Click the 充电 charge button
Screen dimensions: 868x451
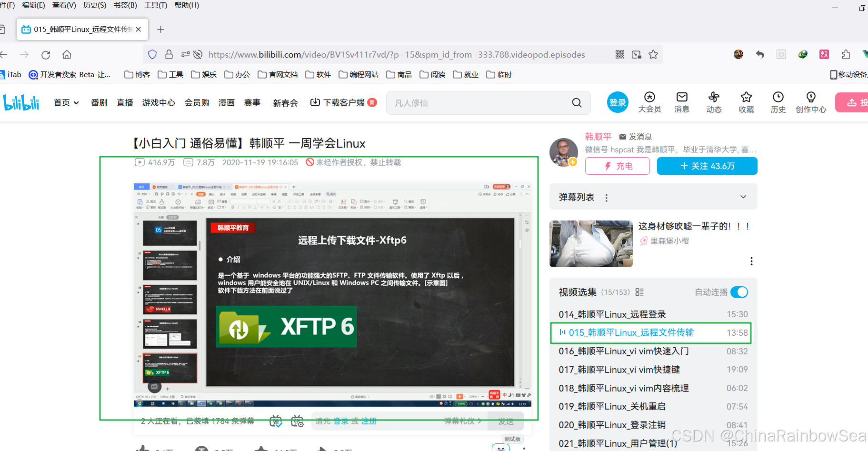[617, 166]
